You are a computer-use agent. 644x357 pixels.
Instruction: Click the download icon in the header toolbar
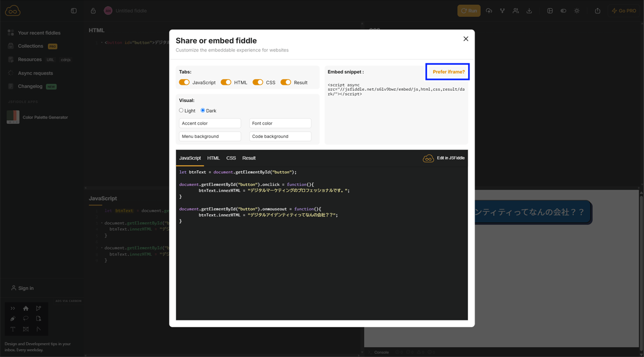tap(529, 11)
